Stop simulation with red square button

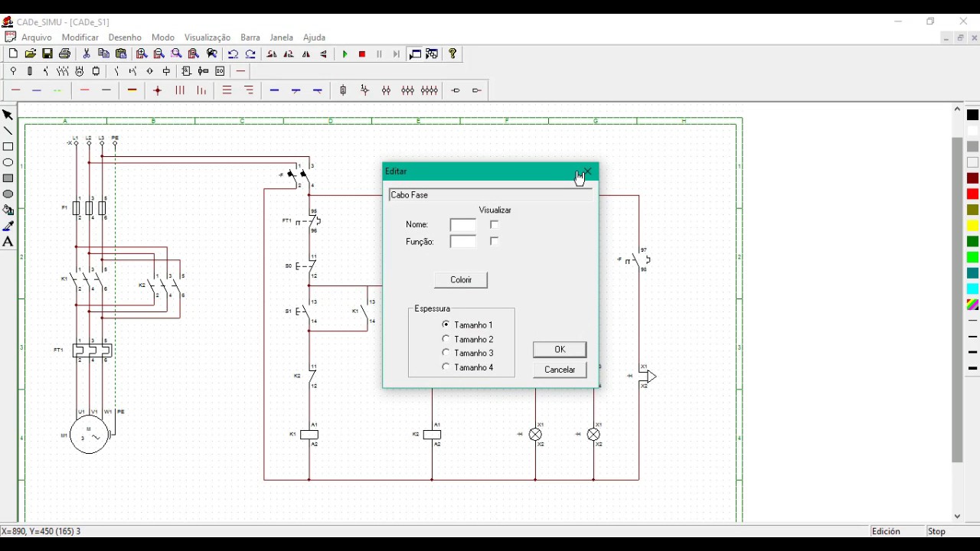coord(362,54)
